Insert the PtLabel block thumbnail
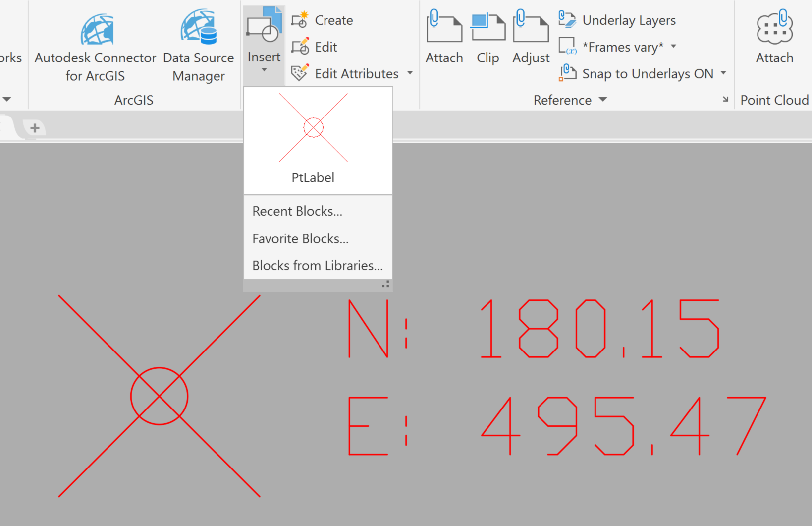Image resolution: width=812 pixels, height=526 pixels. pyautogui.click(x=313, y=134)
